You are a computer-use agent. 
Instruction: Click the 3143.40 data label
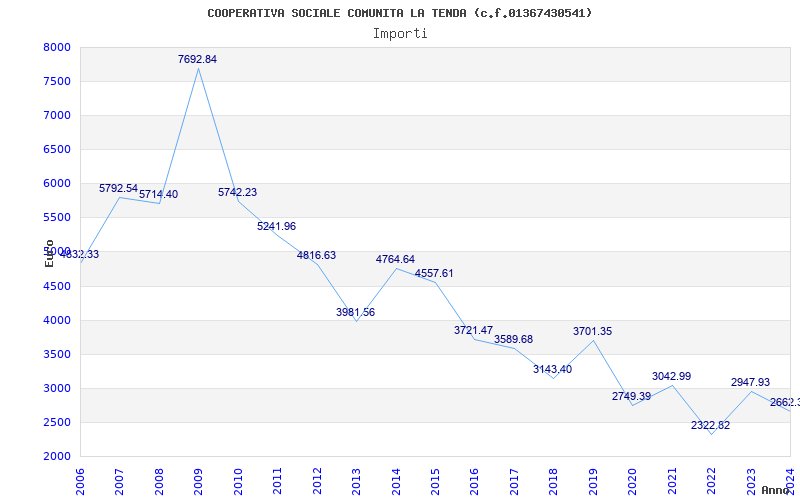(553, 369)
